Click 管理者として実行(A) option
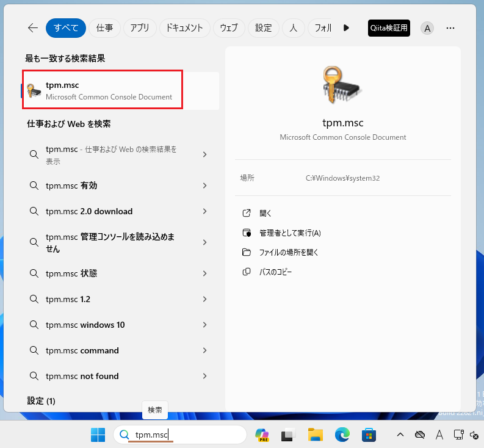This screenshot has width=484, height=448. point(290,233)
